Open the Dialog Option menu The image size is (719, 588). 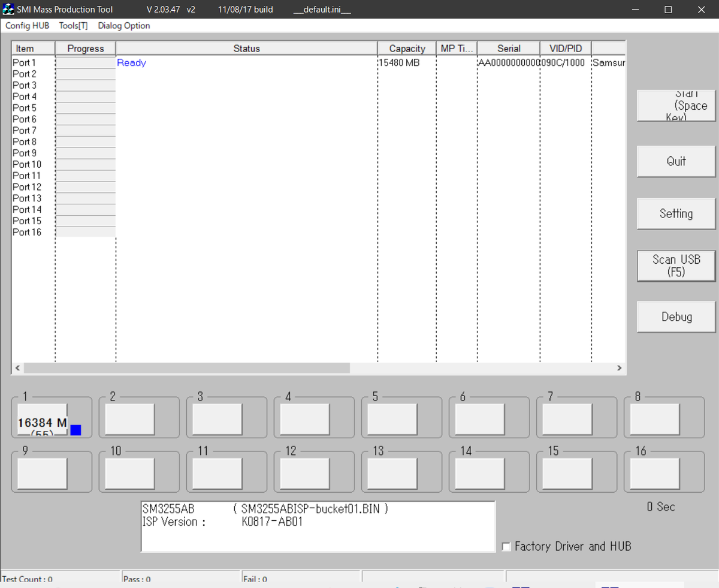click(x=124, y=26)
